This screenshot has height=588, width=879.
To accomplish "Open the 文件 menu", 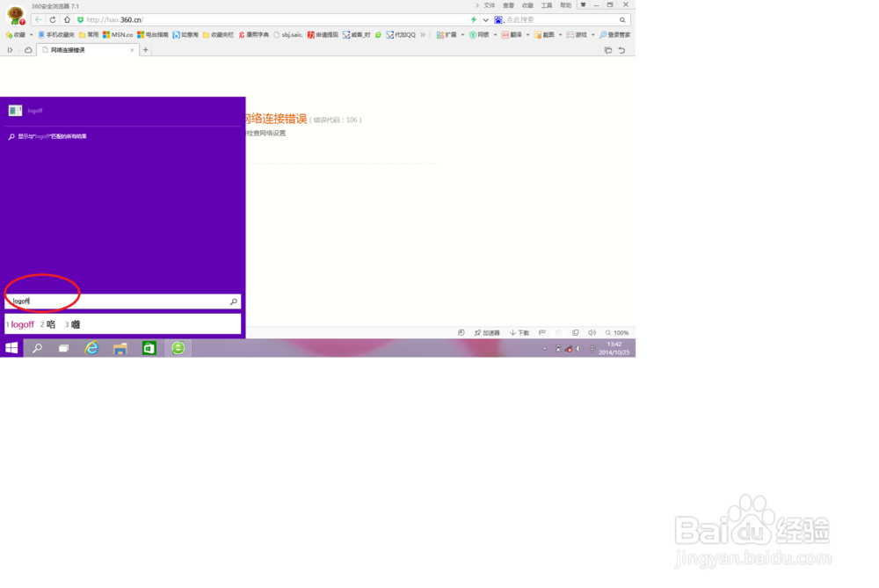I will [x=490, y=5].
